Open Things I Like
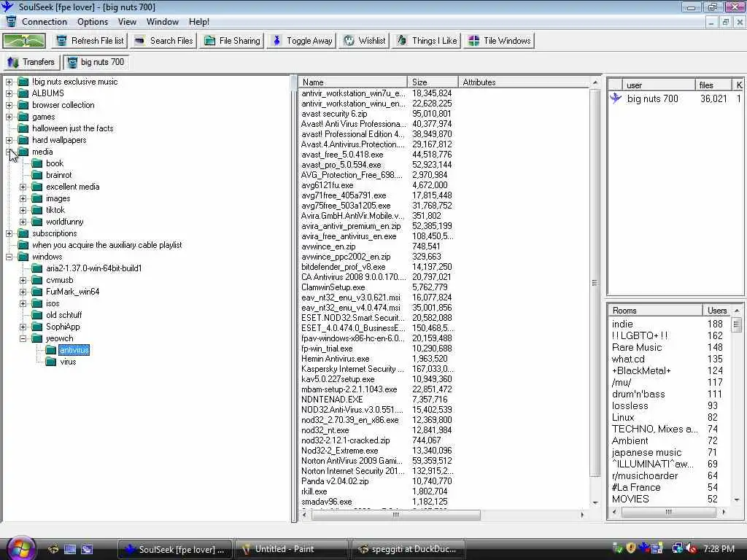 pos(427,41)
